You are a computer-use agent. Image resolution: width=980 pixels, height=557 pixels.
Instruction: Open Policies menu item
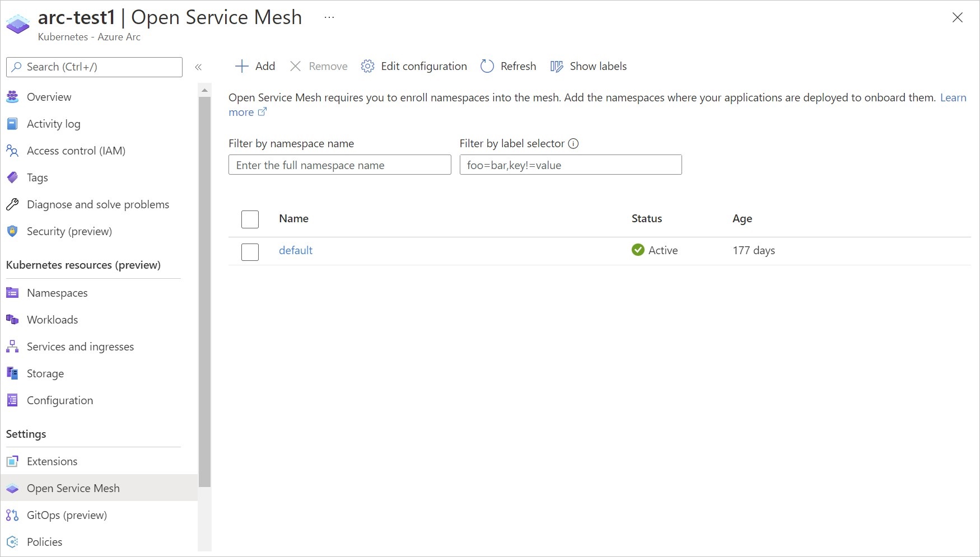(x=44, y=542)
